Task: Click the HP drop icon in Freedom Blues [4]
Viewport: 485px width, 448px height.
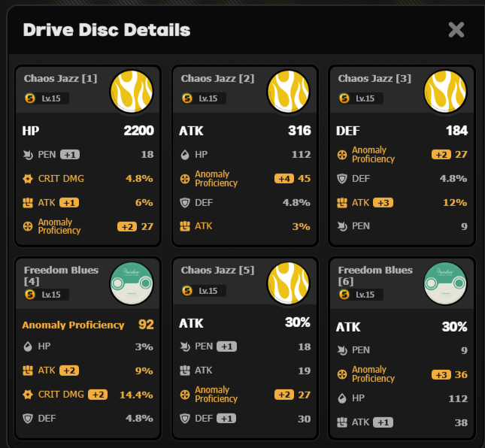Action: coord(28,347)
